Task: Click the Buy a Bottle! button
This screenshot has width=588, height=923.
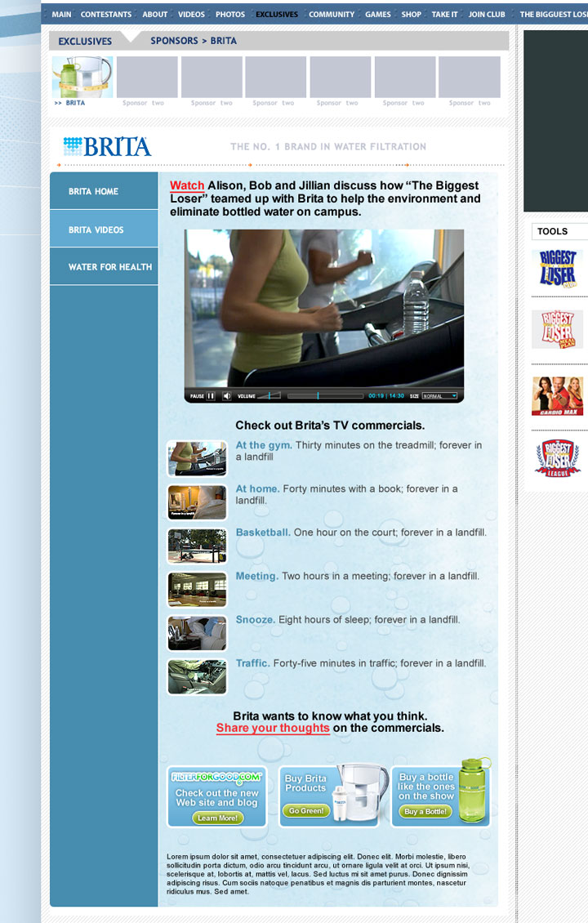Action: click(x=425, y=811)
